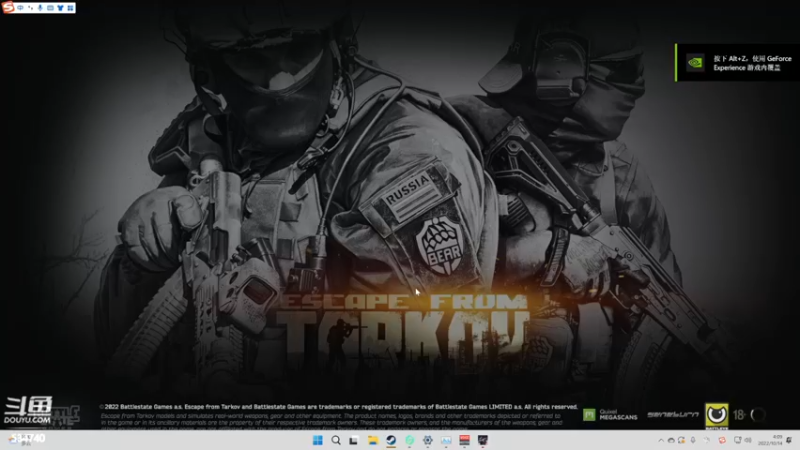Open the green circular app on taskbar
Image resolution: width=800 pixels, height=450 pixels.
tap(409, 440)
